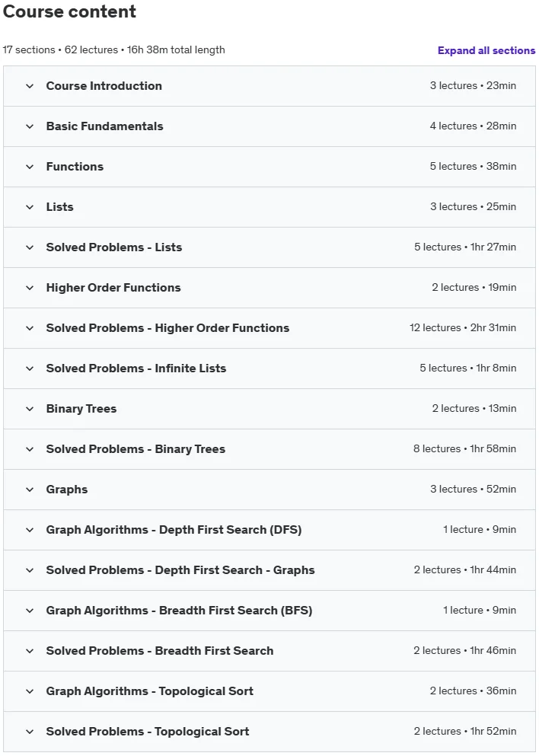Click Solved Problems - Breadth First Search title
The height and width of the screenshot is (756, 539).
point(160,651)
